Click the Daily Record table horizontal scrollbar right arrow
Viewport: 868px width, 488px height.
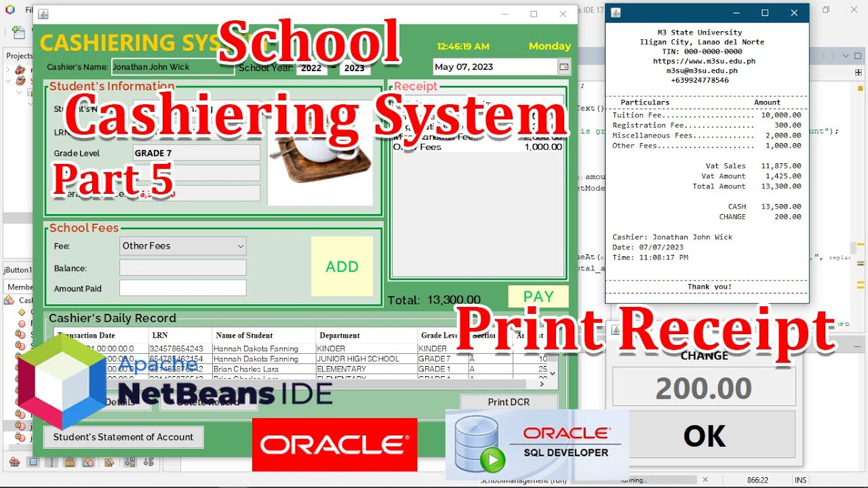tap(542, 384)
